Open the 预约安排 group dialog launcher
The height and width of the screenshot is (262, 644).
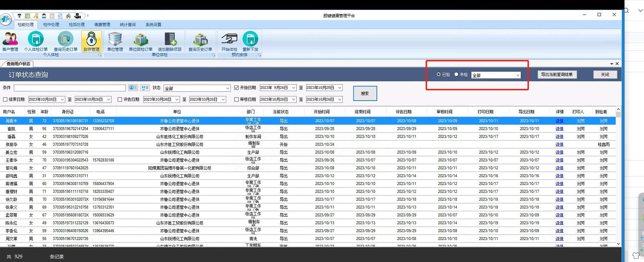[259, 55]
